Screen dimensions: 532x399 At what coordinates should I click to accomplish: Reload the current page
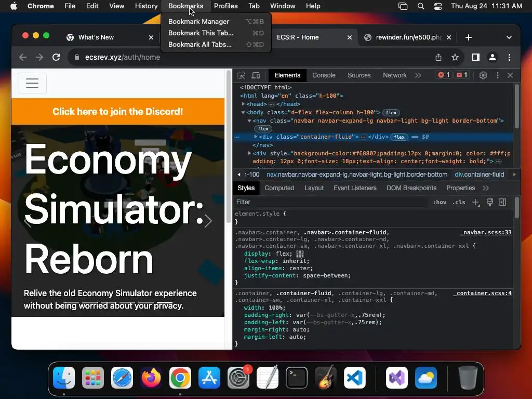pos(56,57)
